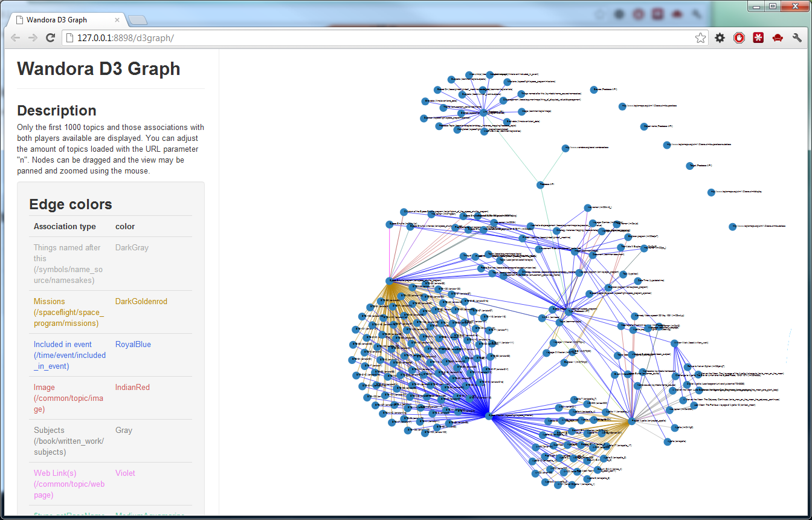Image resolution: width=812 pixels, height=520 pixels.
Task: Click the Missions association type row
Action: [69, 312]
